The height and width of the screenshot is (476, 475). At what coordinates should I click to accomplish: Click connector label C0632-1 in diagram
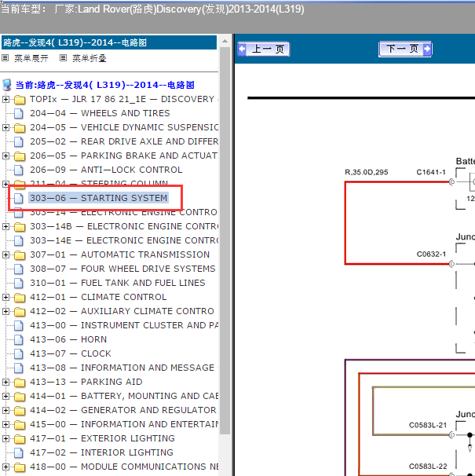click(431, 254)
